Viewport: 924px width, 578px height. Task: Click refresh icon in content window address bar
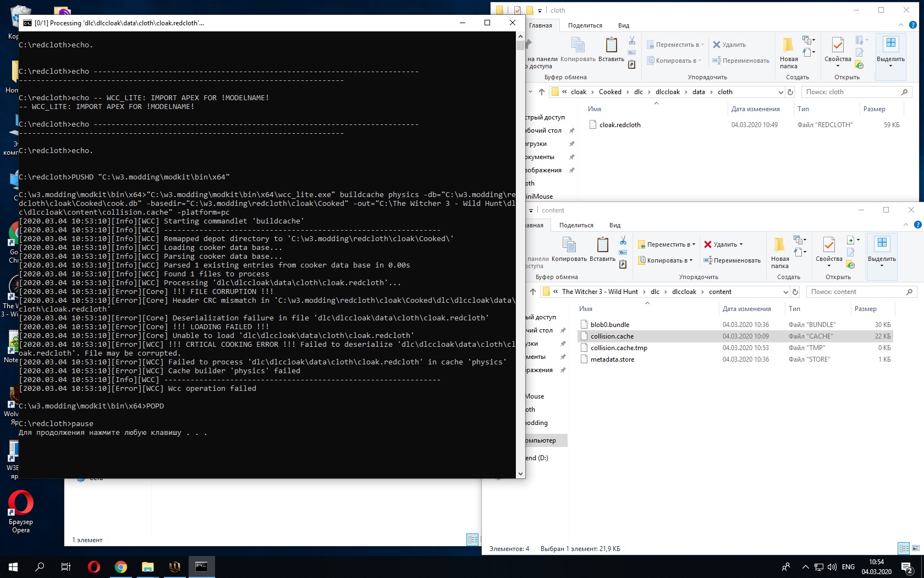coord(795,292)
